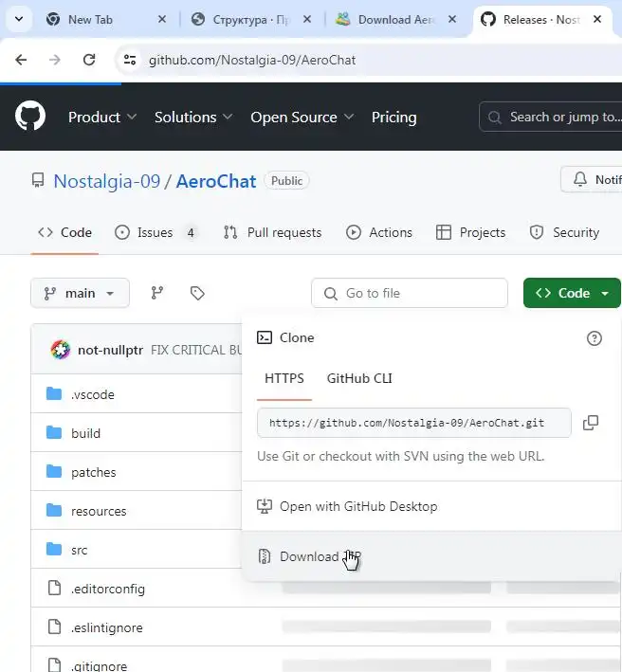Expand the Product menu
Image resolution: width=622 pixels, height=672 pixels.
[x=102, y=117]
